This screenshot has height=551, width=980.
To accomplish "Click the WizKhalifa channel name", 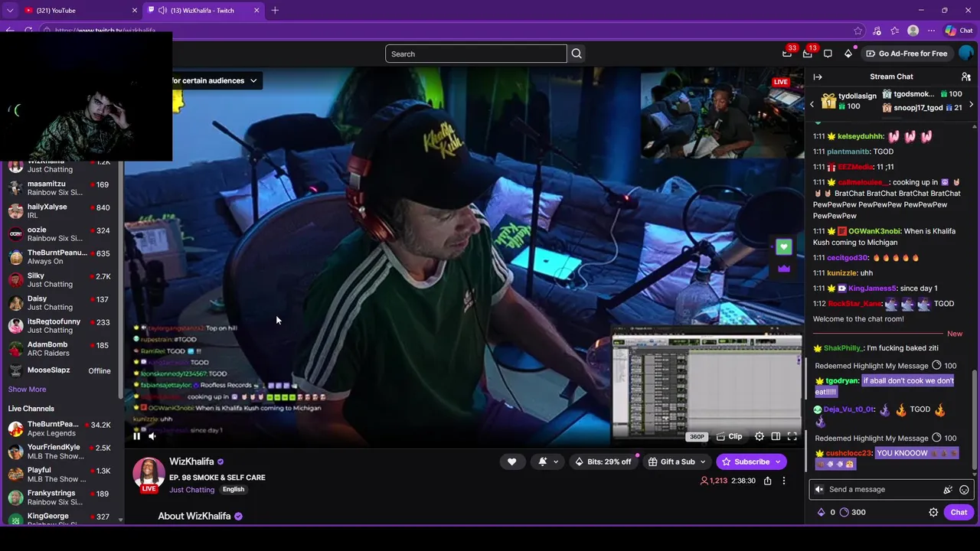I will [191, 461].
